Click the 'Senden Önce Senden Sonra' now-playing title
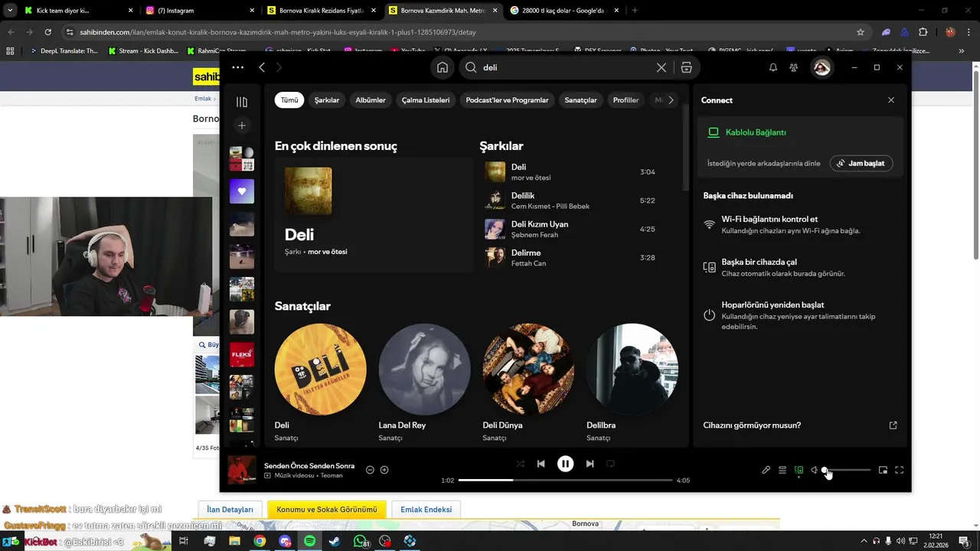The height and width of the screenshot is (551, 980). coord(309,465)
